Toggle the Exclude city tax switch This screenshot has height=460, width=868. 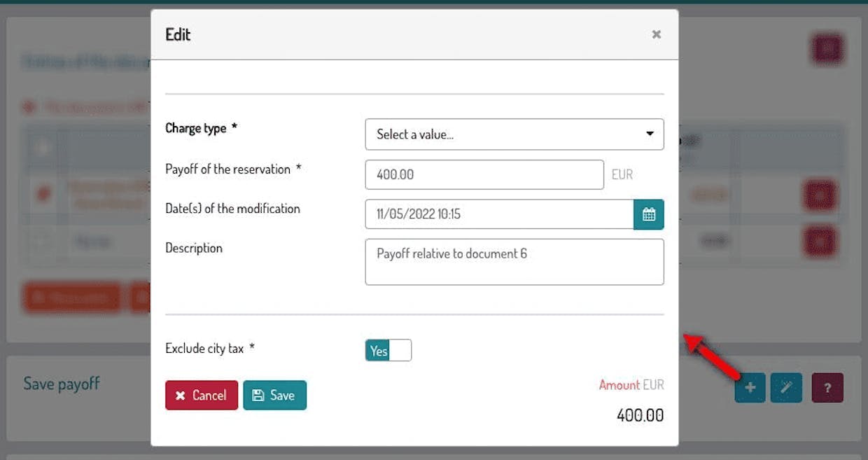[388, 350]
